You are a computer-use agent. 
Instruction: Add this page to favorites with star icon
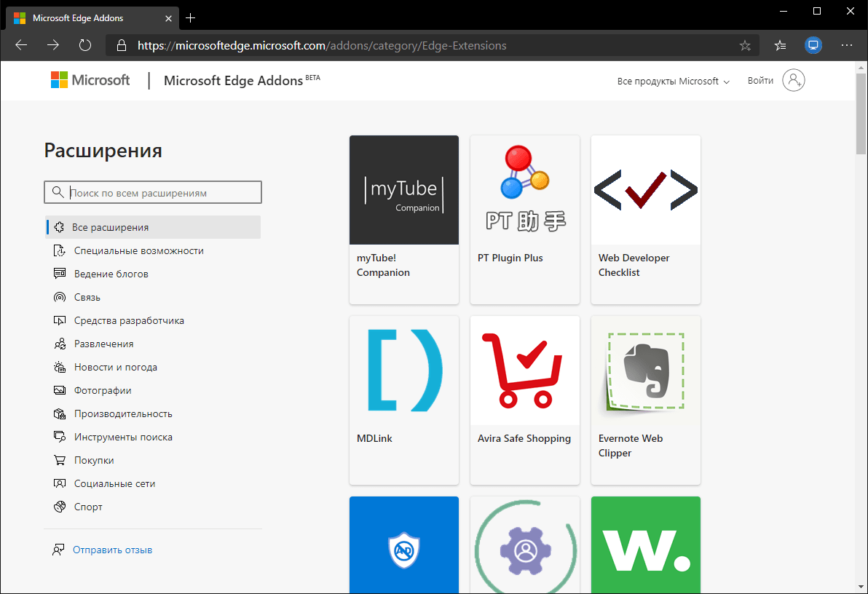pos(745,45)
